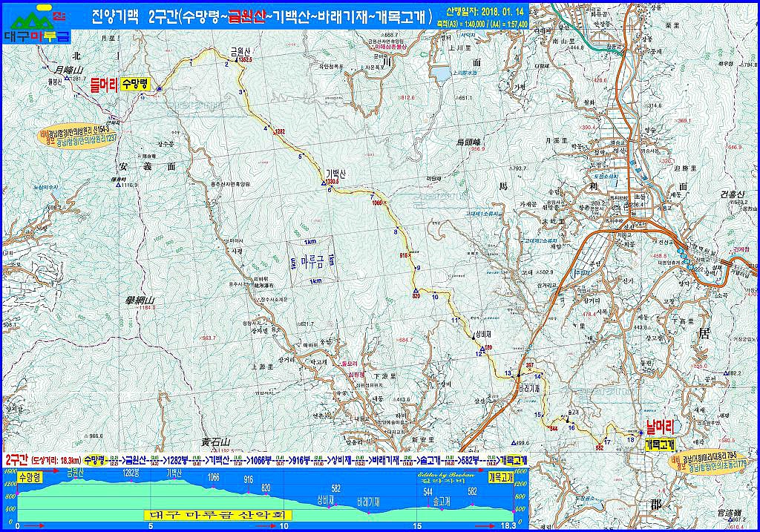Click the triangle summit marker at 기백산 1330.5

tap(323, 183)
